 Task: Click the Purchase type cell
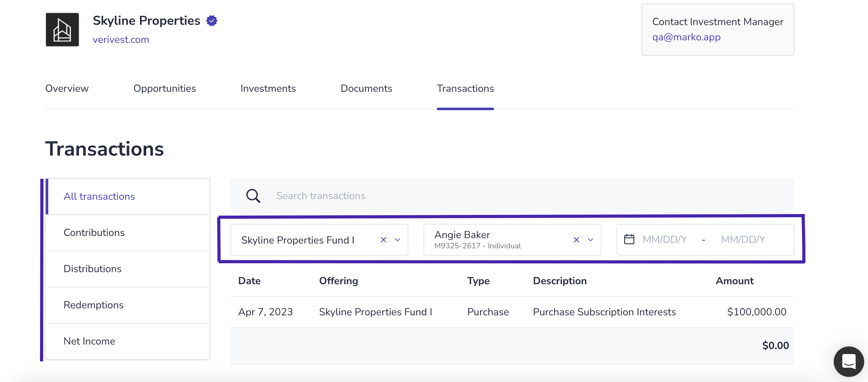[488, 312]
